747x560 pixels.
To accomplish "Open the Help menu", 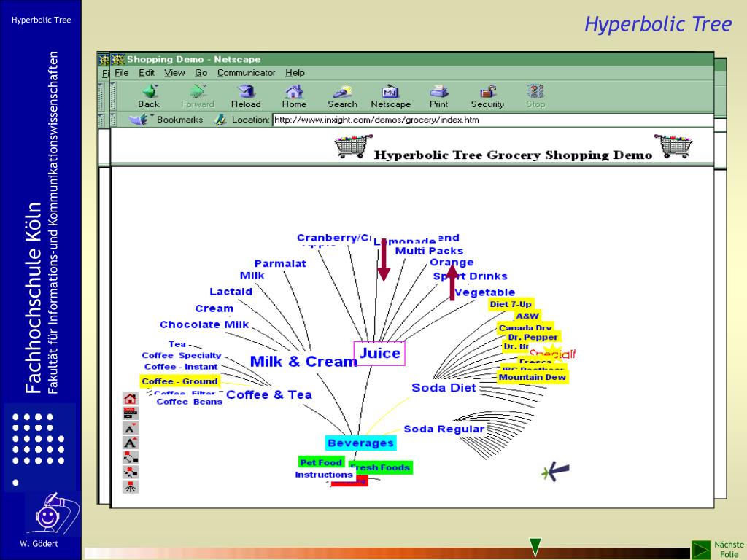I will [295, 73].
